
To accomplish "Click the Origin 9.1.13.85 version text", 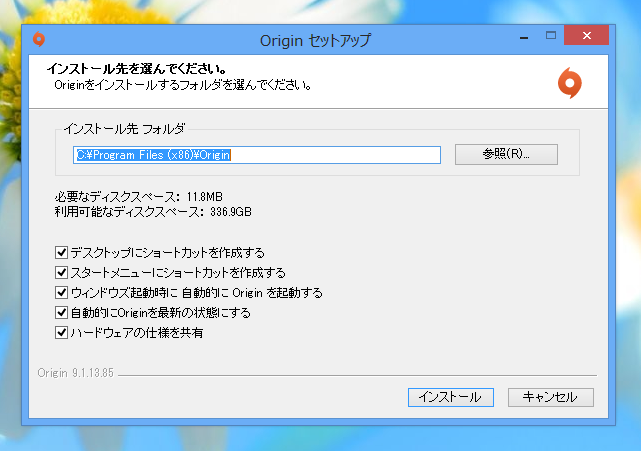I will click(x=76, y=373).
